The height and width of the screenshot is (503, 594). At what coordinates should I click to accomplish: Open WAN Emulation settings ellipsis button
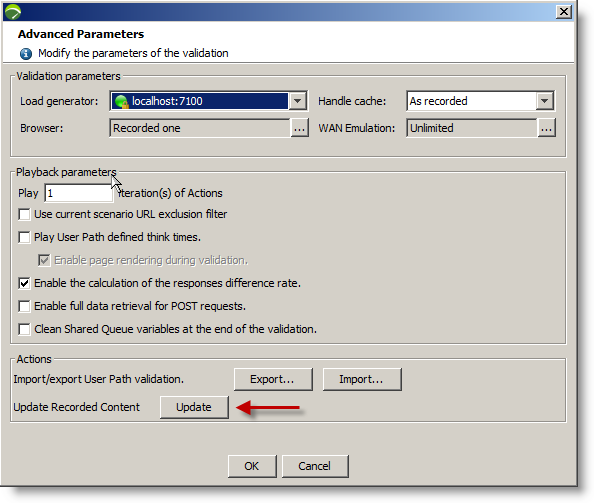coord(546,128)
